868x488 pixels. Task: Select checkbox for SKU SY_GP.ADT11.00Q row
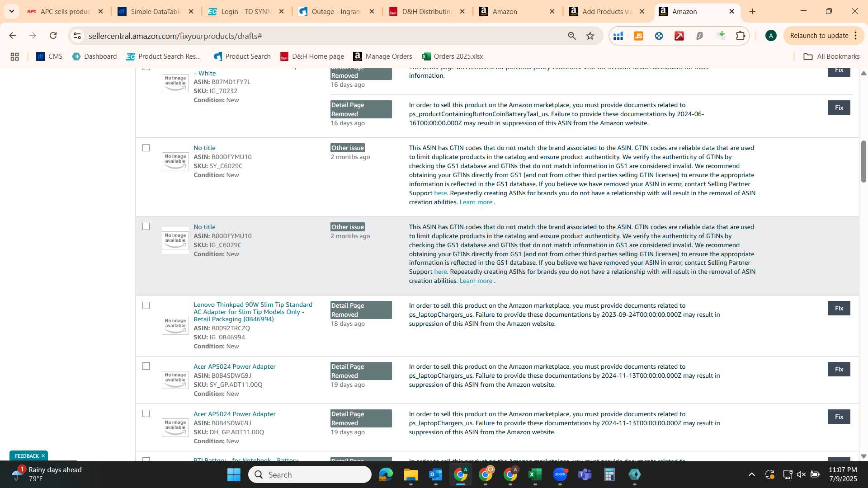(146, 366)
